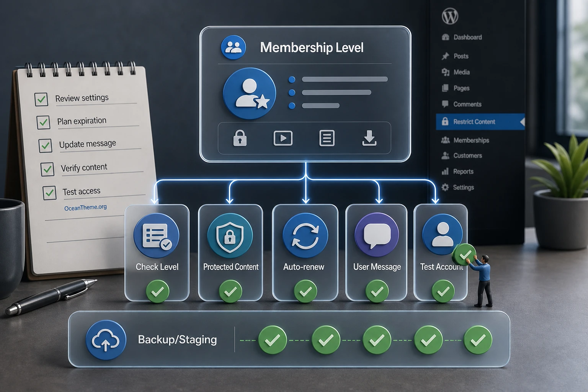Click the green check under Check Level
The width and height of the screenshot is (588, 392).
point(158,291)
